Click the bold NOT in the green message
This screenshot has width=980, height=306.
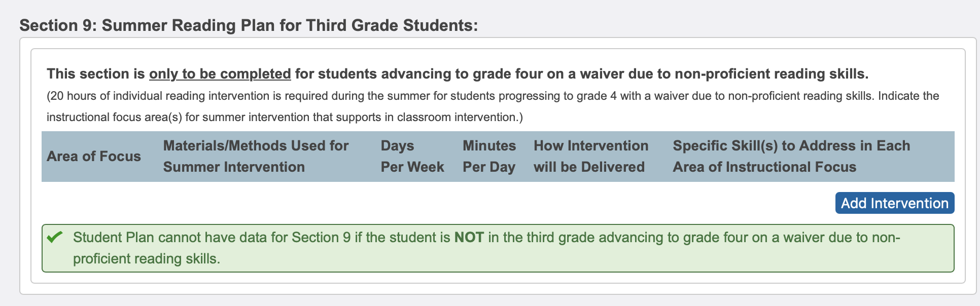pos(469,238)
